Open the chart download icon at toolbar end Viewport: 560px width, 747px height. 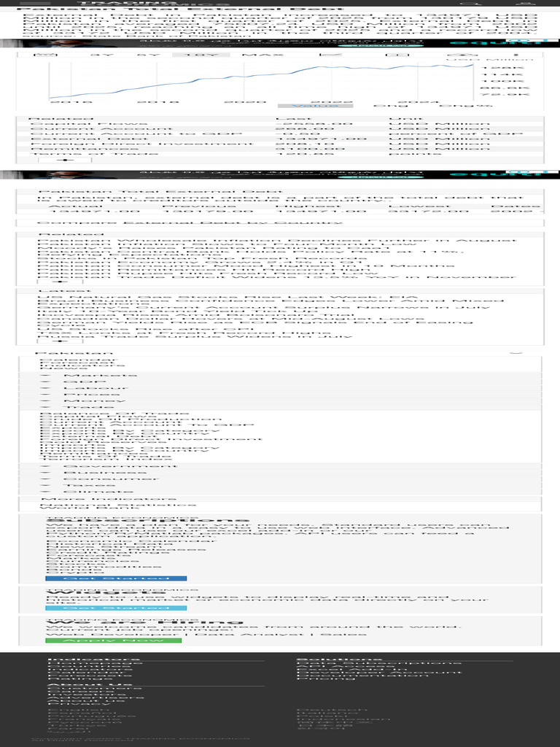coord(516,55)
